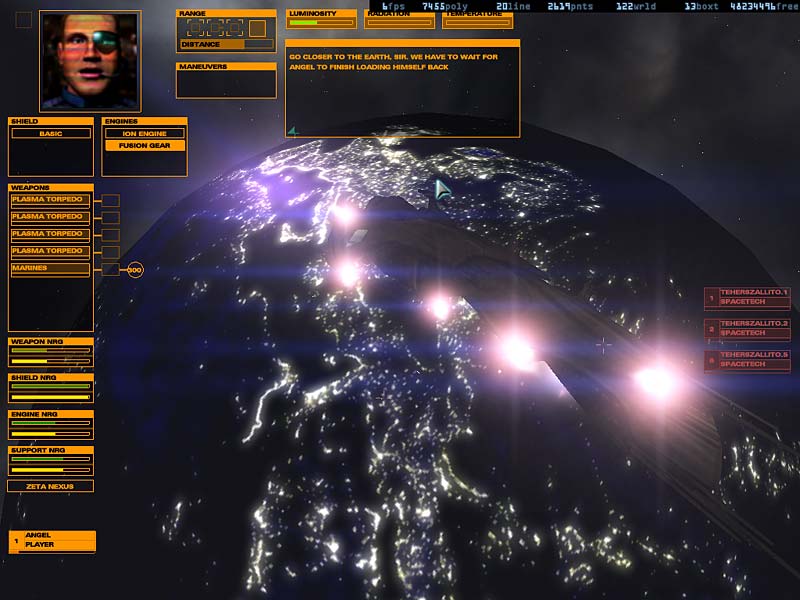Select the second Plasma Torpedo weapon
The width and height of the screenshot is (800, 600).
tap(49, 217)
